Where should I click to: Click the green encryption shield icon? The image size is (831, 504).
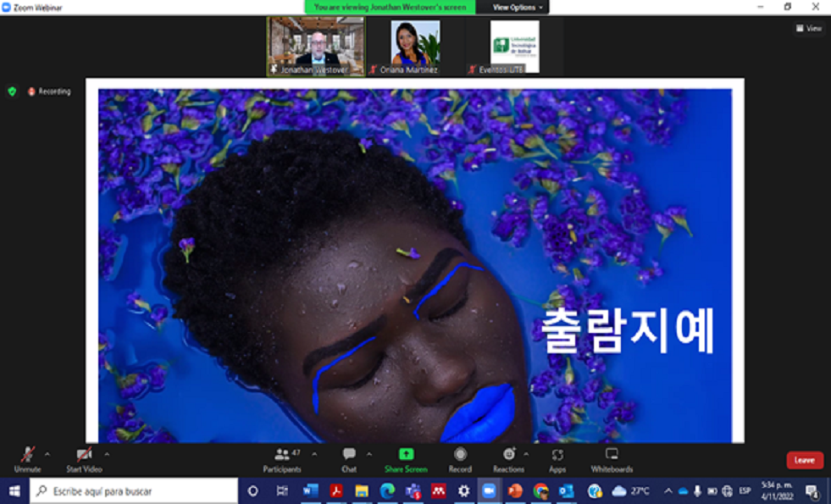tap(12, 91)
